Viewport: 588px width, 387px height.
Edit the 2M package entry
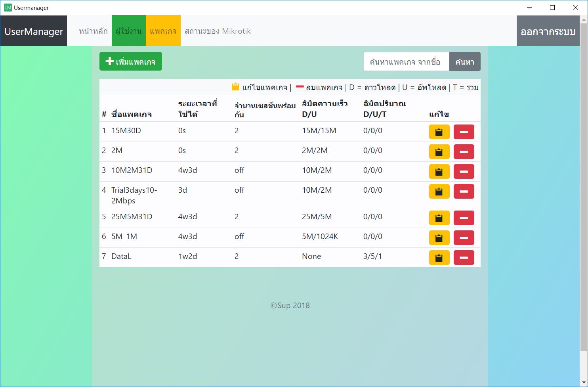(x=439, y=152)
